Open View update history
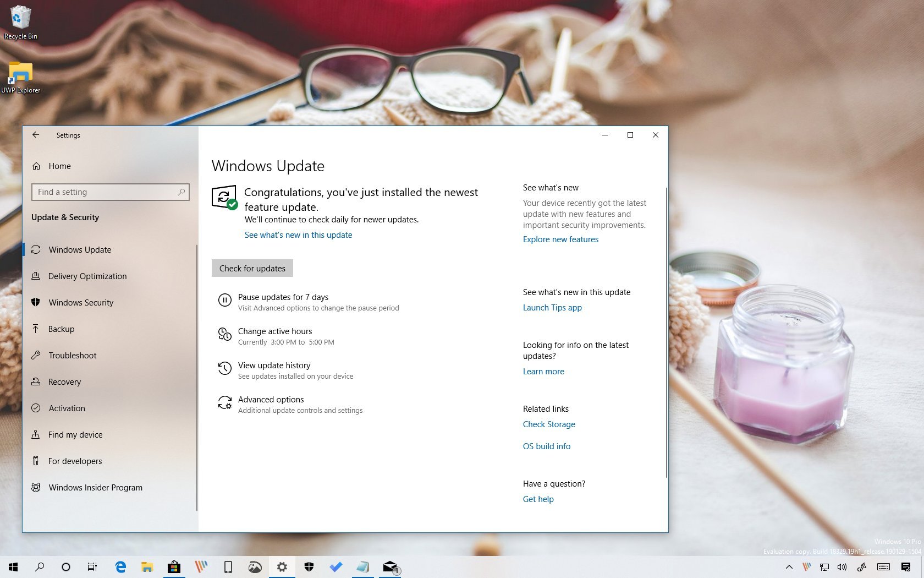Image resolution: width=924 pixels, height=578 pixels. (x=274, y=366)
